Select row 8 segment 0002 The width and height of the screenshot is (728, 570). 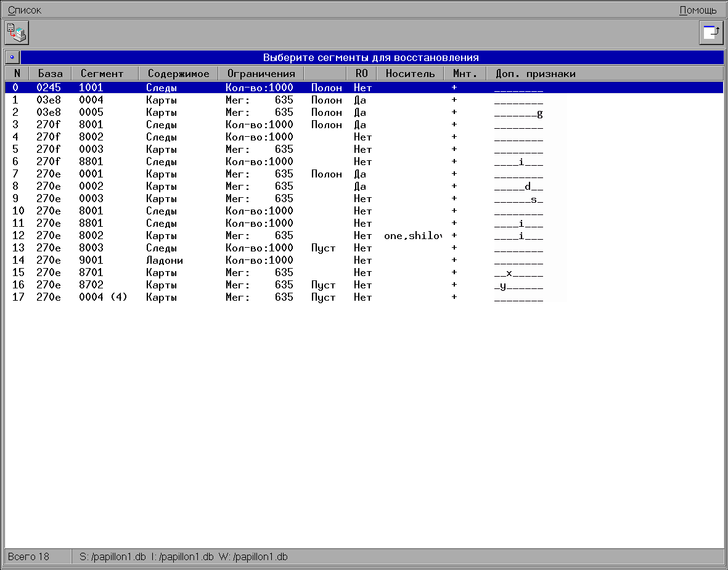click(364, 186)
